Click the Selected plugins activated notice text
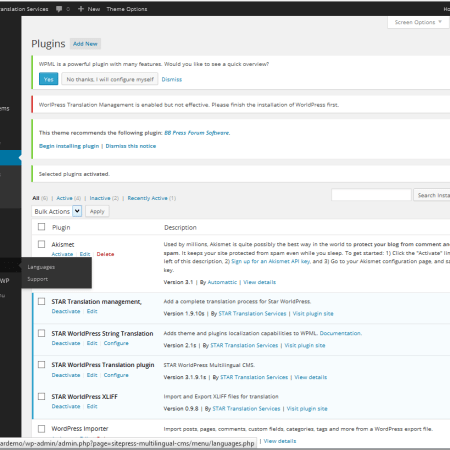Viewport: 450px width, 450px height. point(74,174)
